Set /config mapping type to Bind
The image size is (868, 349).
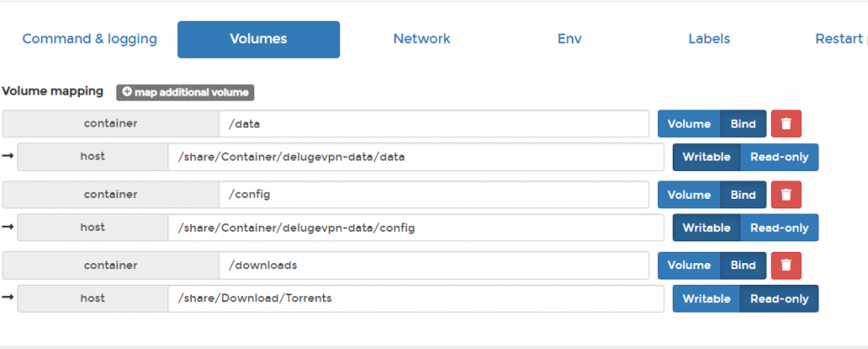point(743,194)
